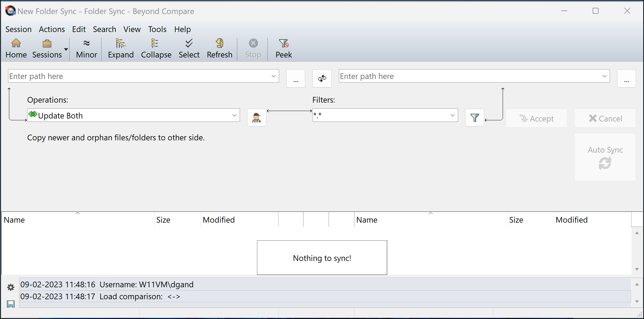Expand all folders with Expand
Screen dimensions: 644x319
click(x=121, y=49)
